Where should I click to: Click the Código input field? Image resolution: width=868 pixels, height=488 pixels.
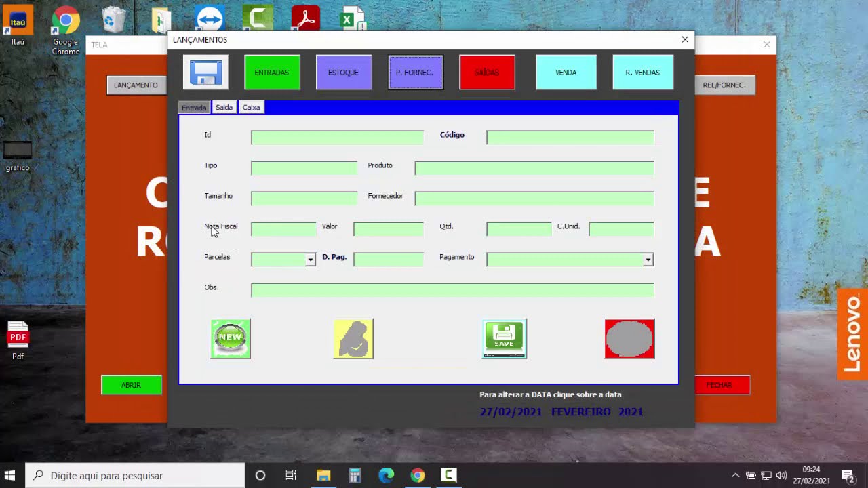[570, 138]
